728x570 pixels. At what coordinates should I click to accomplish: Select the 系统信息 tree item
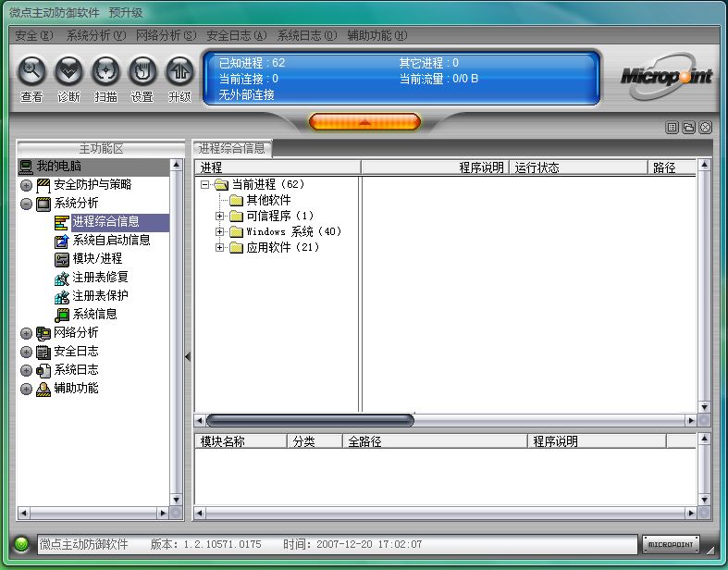[x=94, y=315]
